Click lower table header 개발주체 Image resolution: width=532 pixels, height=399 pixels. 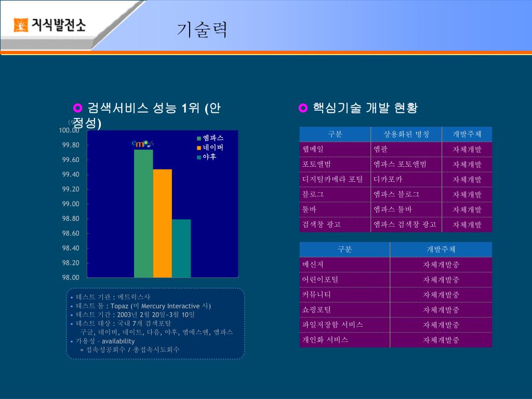click(441, 249)
